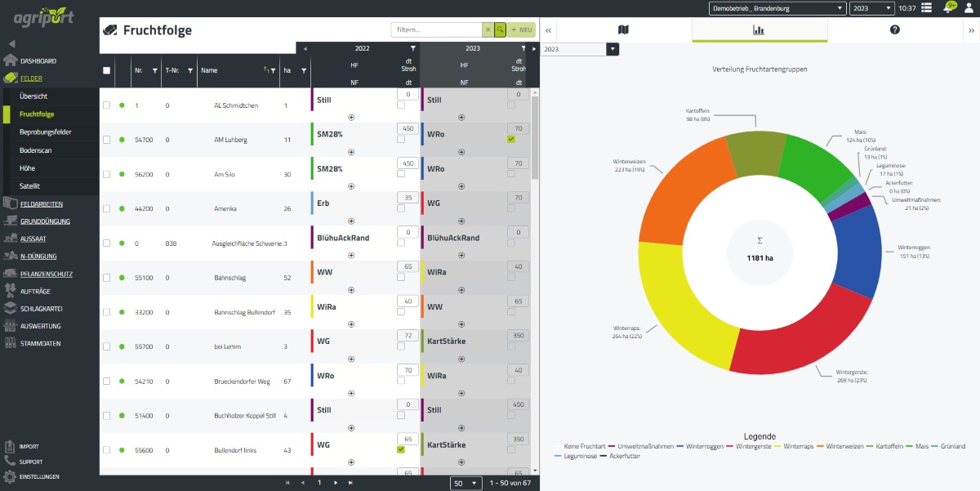Open the Dashboard menu item
Screen dimensions: 980x491
pyautogui.click(x=38, y=61)
